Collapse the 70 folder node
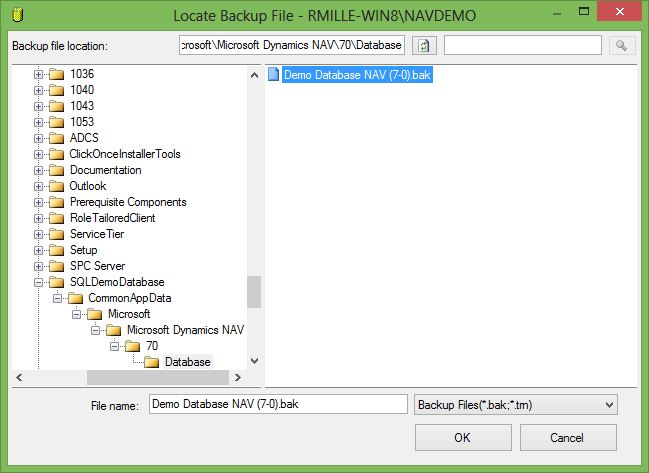Screen dimensions: 649x473 tap(115, 347)
